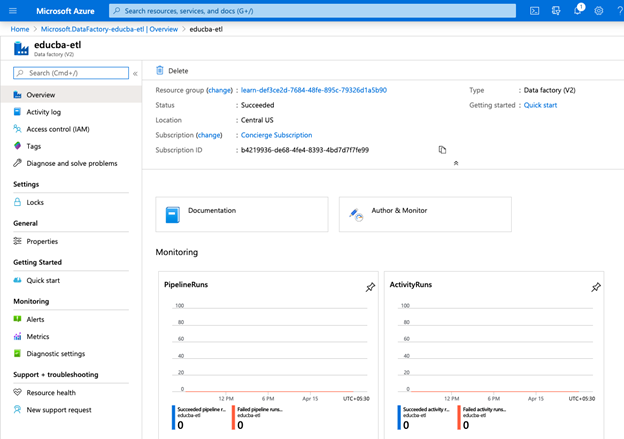
Task: Click the Diagnose and solve problems wrench icon
Action: pyautogui.click(x=17, y=163)
